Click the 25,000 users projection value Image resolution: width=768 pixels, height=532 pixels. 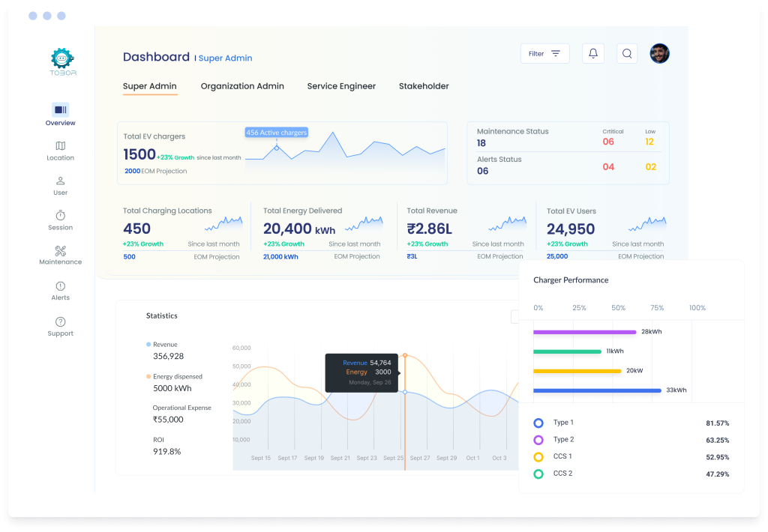(x=557, y=256)
